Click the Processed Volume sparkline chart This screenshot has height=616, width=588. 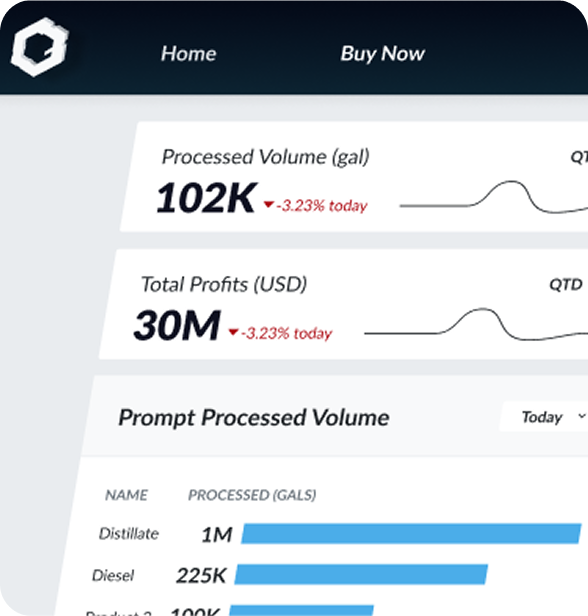[x=494, y=197]
